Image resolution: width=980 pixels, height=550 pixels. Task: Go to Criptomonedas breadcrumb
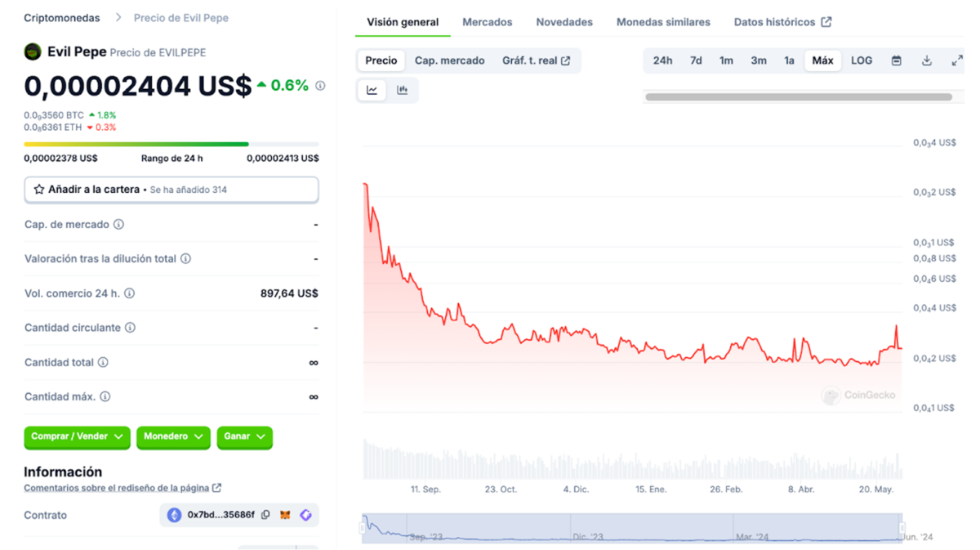coord(62,18)
